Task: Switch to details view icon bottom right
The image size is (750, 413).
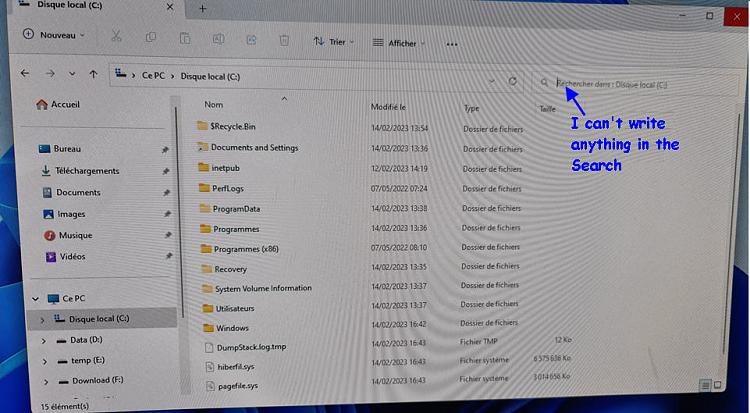Action: point(705,385)
